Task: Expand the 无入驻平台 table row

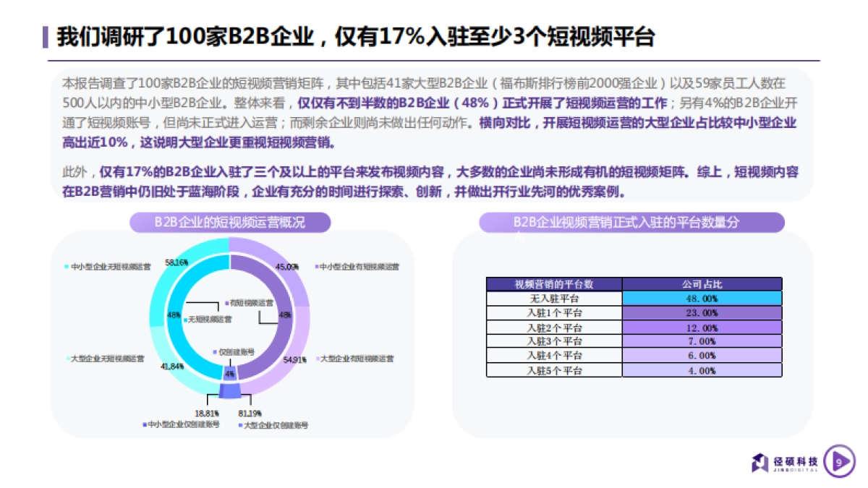Action: click(x=556, y=297)
